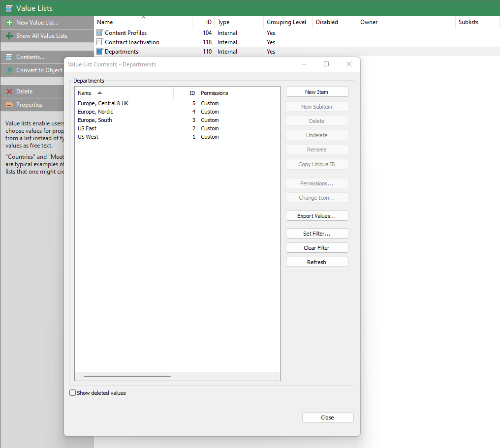Open Export Values dialog

pos(317,215)
